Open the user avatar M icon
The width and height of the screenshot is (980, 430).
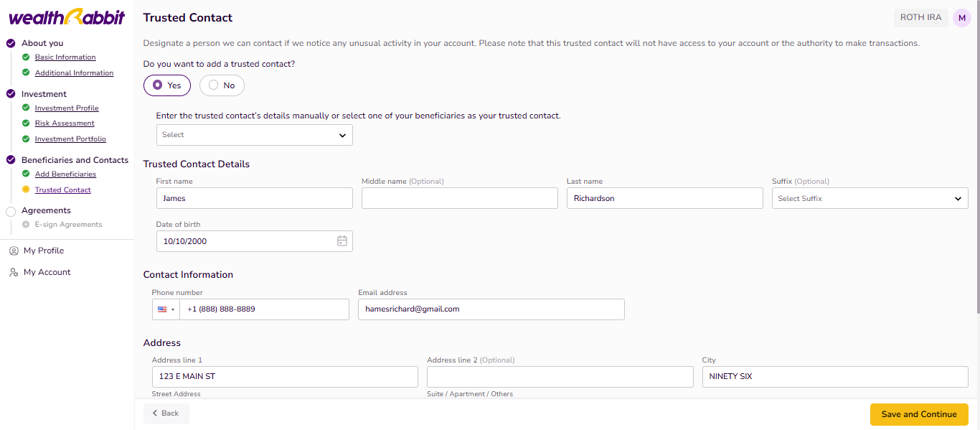(961, 18)
